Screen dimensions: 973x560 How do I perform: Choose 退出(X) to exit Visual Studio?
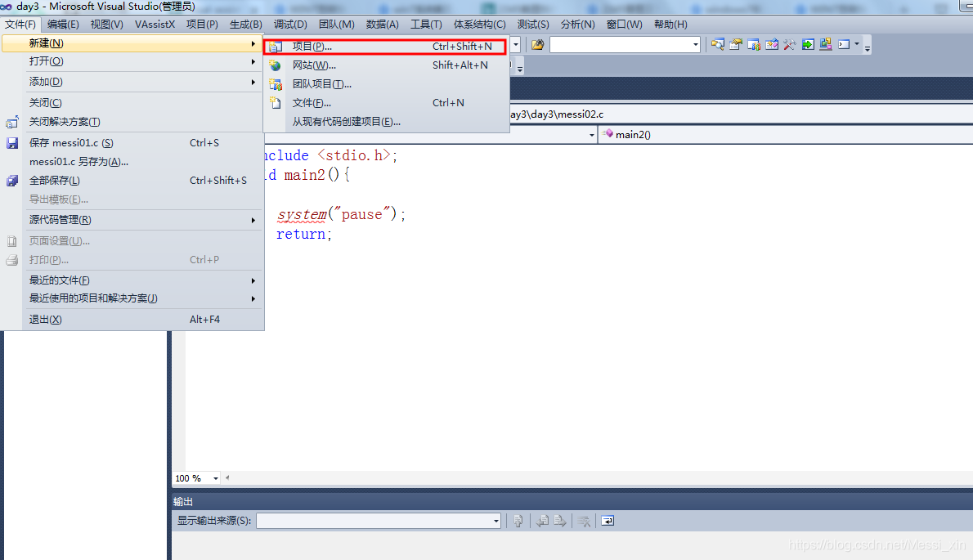point(132,320)
